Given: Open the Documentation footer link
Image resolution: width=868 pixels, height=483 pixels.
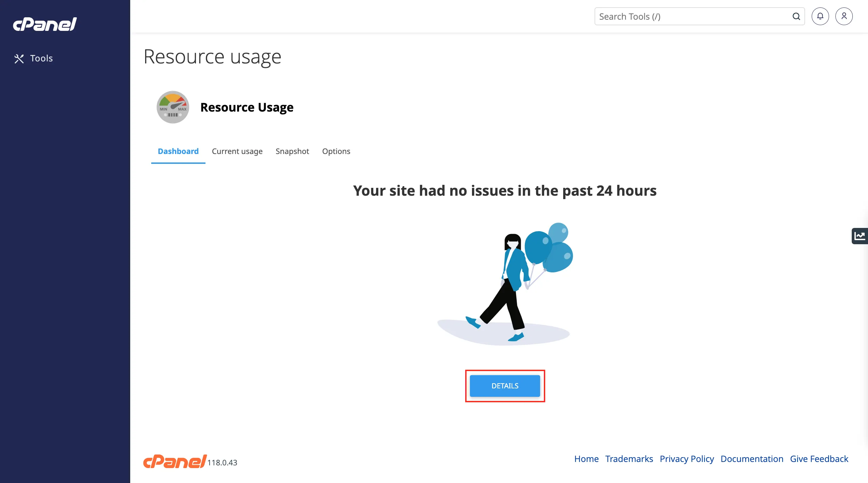Looking at the screenshot, I should [x=752, y=459].
